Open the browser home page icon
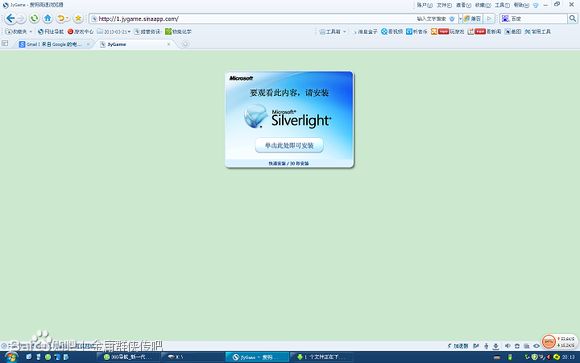This screenshot has height=363, width=580. tap(48, 18)
